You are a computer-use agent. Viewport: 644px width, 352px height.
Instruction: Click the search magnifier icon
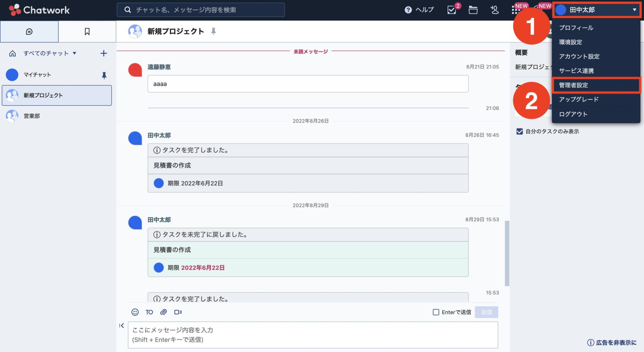click(127, 10)
